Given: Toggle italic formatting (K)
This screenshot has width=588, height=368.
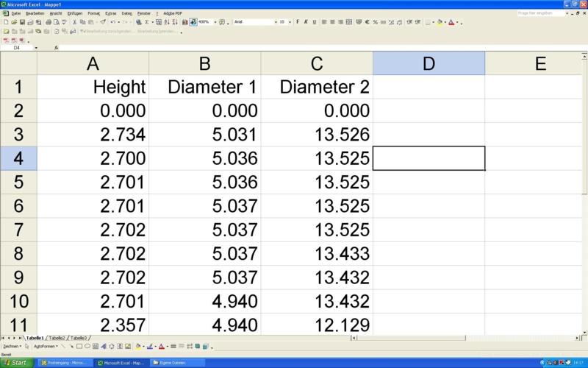Looking at the screenshot, I should click(306, 22).
